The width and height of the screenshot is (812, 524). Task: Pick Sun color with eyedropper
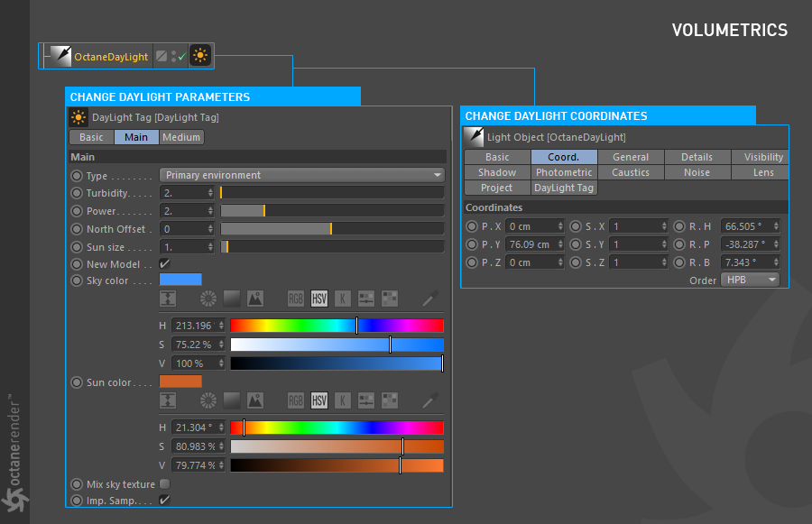[x=430, y=400]
